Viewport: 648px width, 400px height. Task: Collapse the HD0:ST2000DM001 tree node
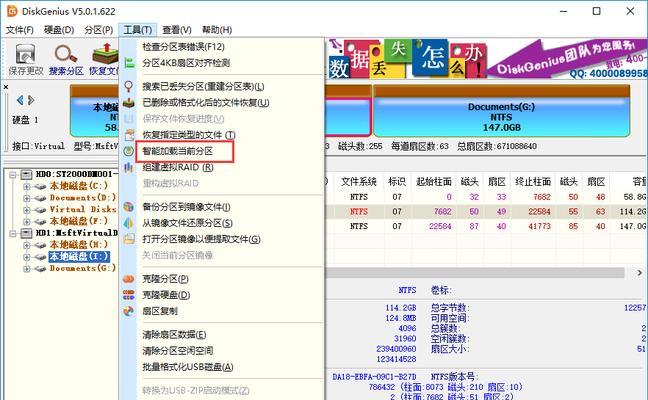coord(13,174)
